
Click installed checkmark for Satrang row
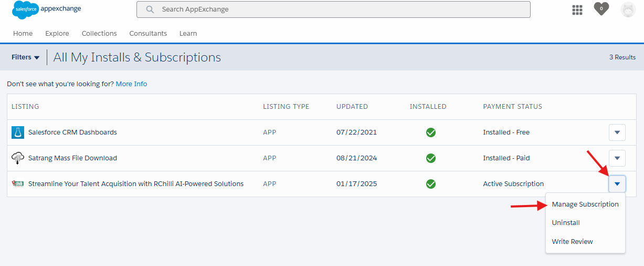coord(430,158)
